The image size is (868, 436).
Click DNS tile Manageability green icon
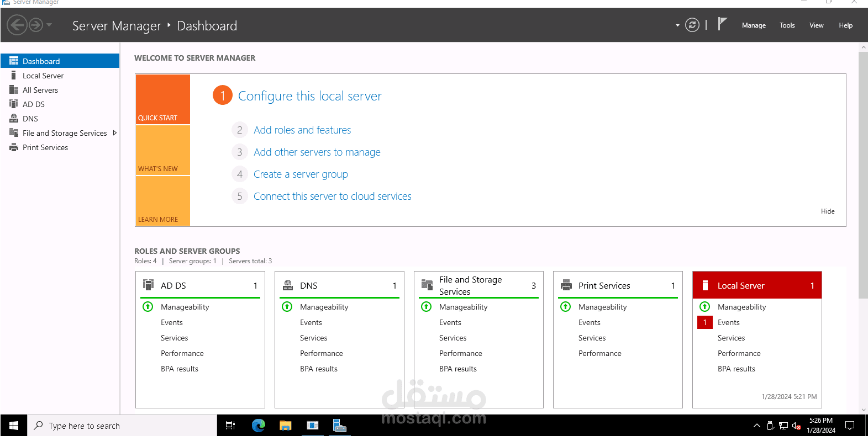(x=287, y=306)
